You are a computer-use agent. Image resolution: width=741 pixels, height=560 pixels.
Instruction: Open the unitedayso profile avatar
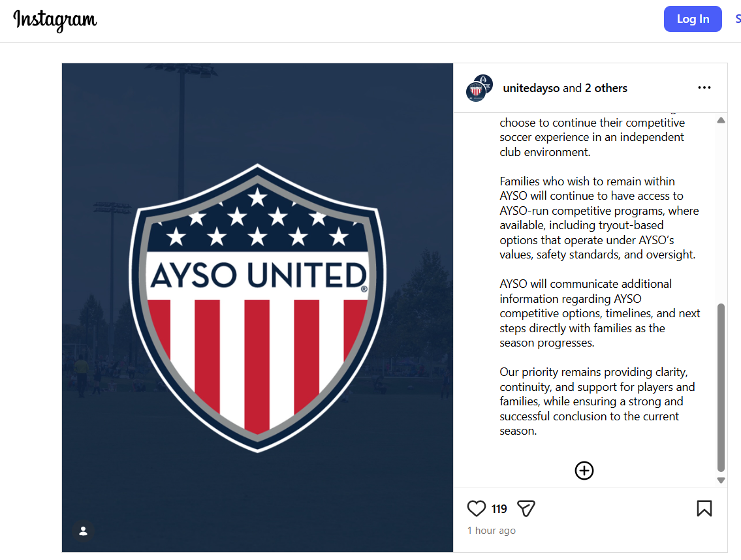(479, 88)
